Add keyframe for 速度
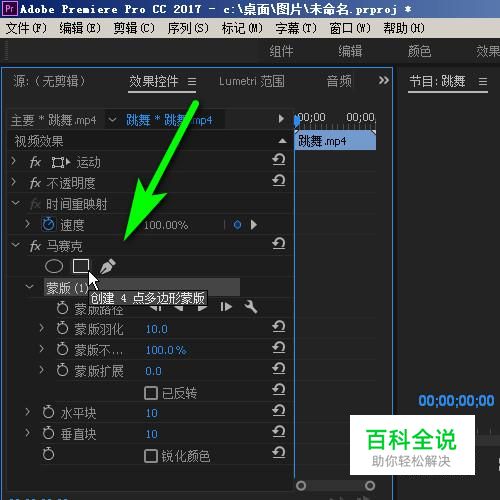 pos(237,225)
